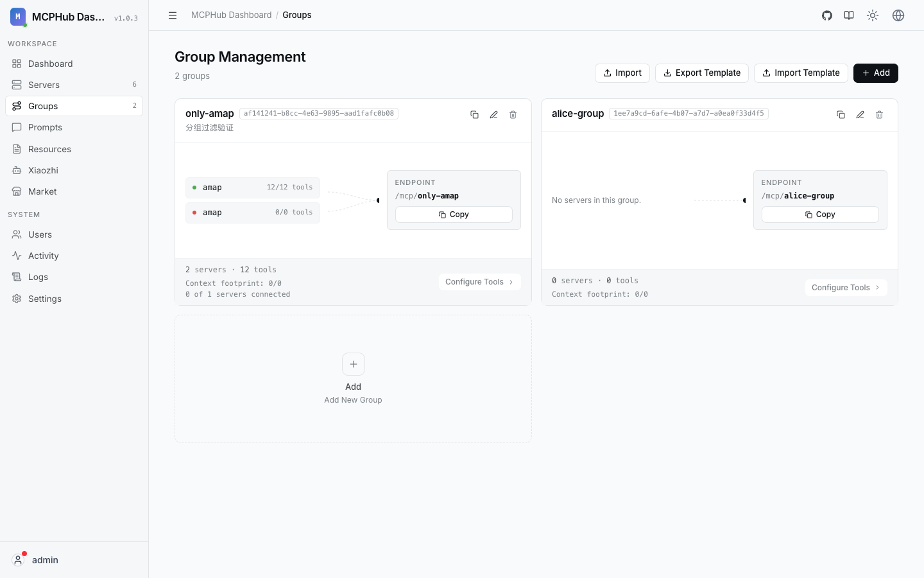This screenshot has width=924, height=578.
Task: Copy the /mcp/only-amap endpoint
Action: pyautogui.click(x=454, y=215)
